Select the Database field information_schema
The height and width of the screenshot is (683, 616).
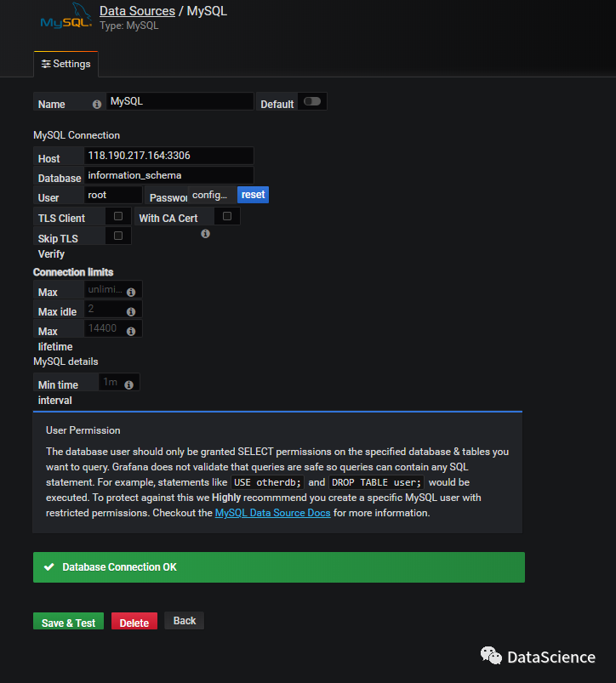(168, 175)
